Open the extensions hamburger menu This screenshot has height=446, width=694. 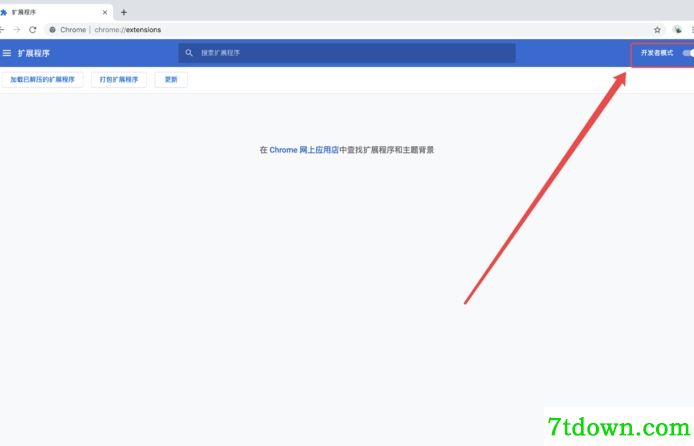[x=7, y=53]
